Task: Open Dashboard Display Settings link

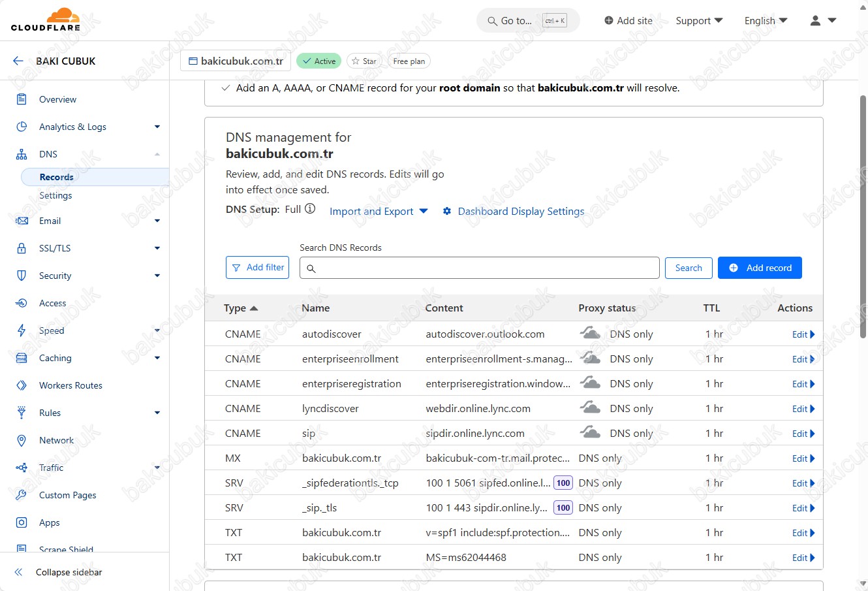Action: tap(521, 211)
